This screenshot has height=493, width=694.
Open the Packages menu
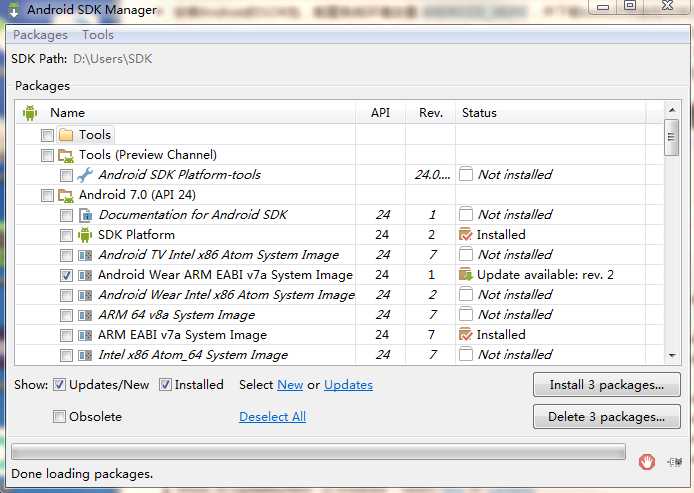click(x=40, y=35)
